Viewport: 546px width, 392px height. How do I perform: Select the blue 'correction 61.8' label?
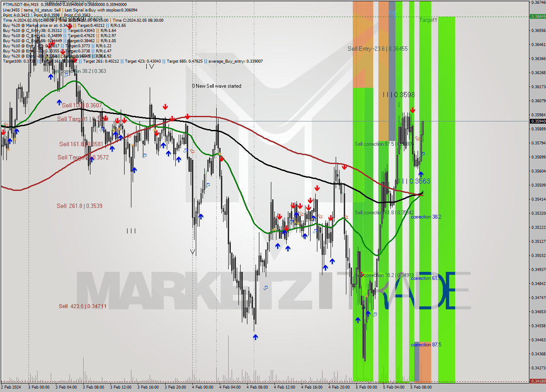426,278
